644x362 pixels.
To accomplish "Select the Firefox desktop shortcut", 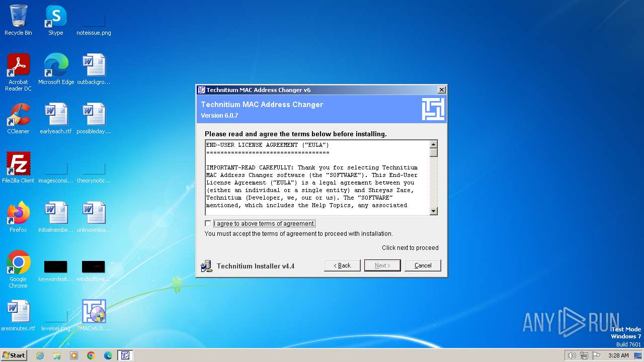I will click(18, 217).
